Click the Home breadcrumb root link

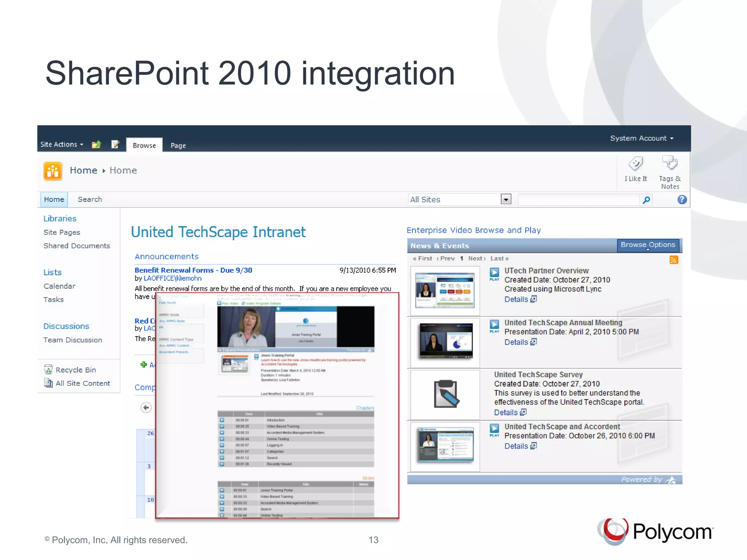click(x=84, y=171)
